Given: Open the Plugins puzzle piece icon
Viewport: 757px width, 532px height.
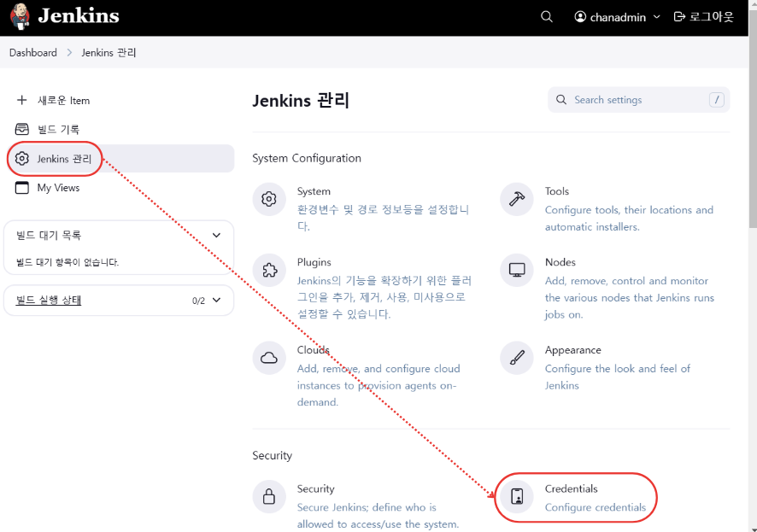Looking at the screenshot, I should click(269, 270).
